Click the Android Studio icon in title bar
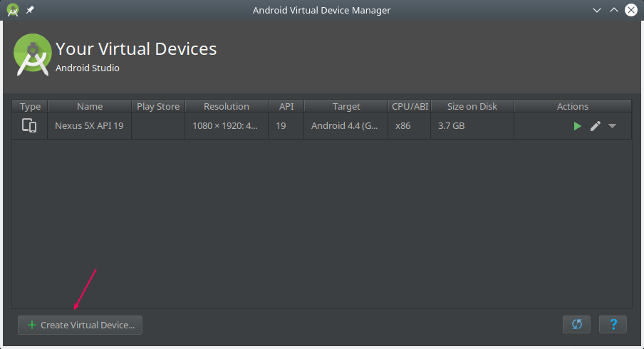644x349 pixels. tap(13, 10)
